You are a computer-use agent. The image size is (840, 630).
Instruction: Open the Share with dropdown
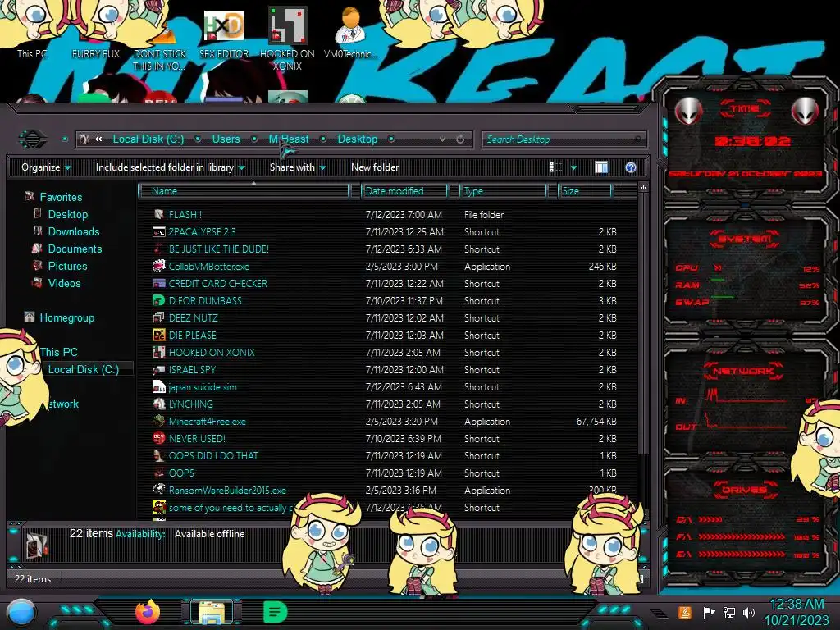[x=298, y=167]
